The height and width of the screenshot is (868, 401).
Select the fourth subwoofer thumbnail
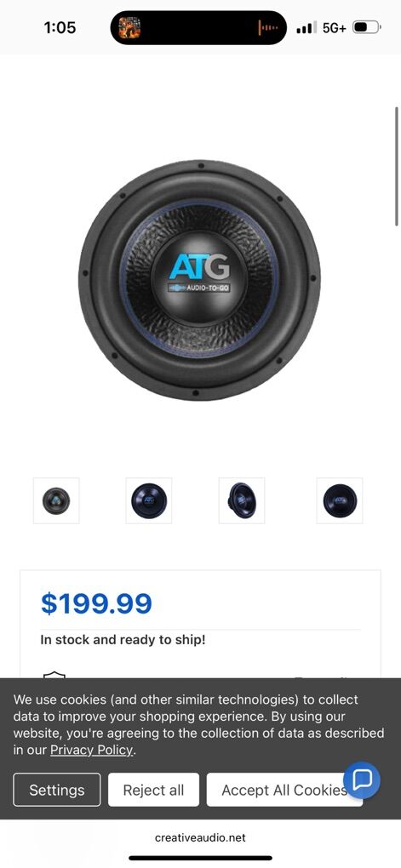pyautogui.click(x=340, y=500)
